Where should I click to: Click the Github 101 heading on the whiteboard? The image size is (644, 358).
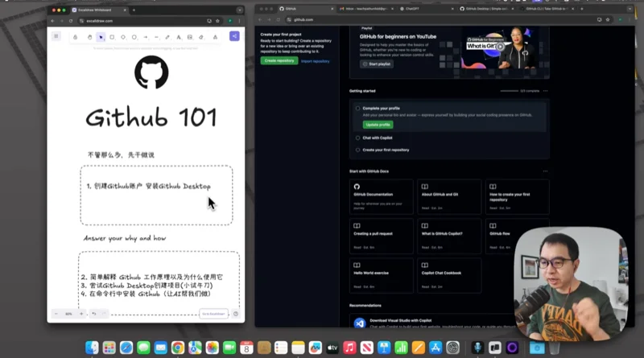pos(151,117)
